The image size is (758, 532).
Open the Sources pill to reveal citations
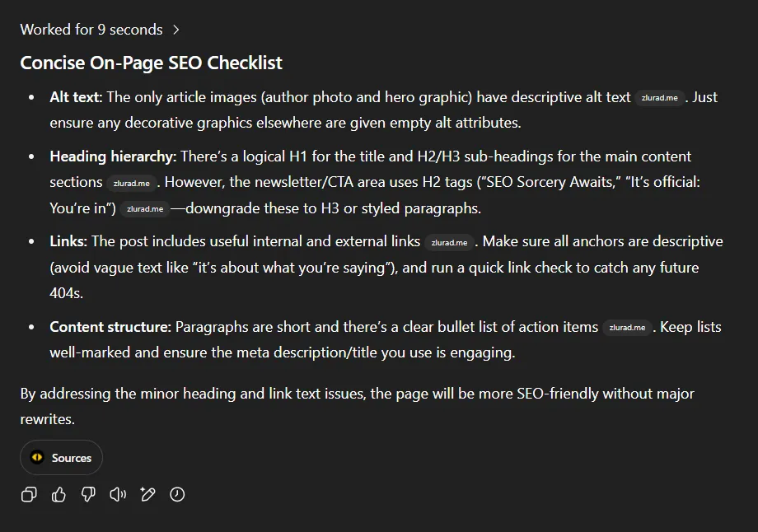click(61, 458)
